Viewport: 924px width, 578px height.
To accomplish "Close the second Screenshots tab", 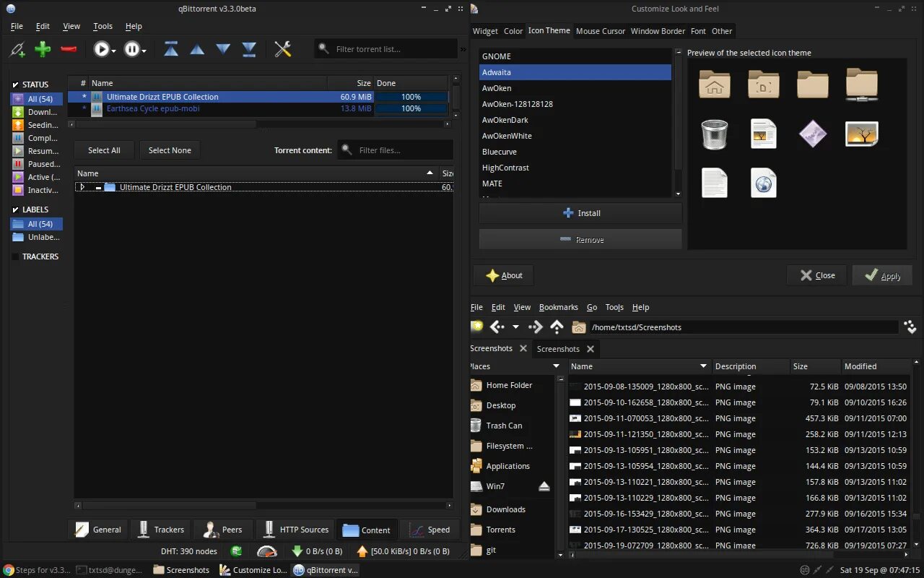I will 590,349.
